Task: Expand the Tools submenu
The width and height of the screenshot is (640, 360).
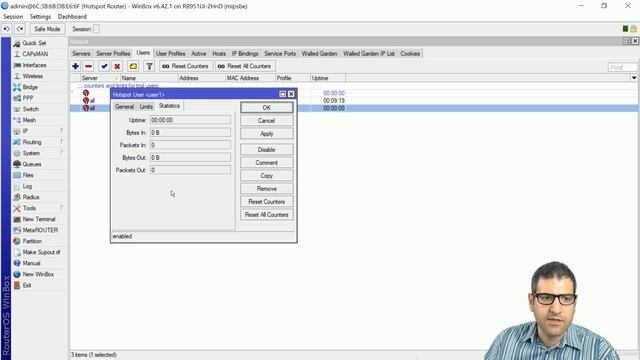Action: click(x=29, y=208)
